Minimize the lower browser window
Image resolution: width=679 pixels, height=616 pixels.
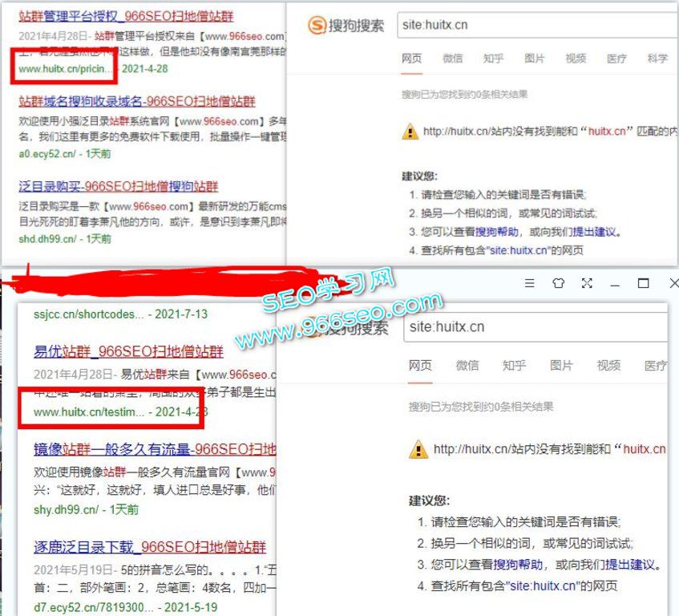[x=615, y=285]
